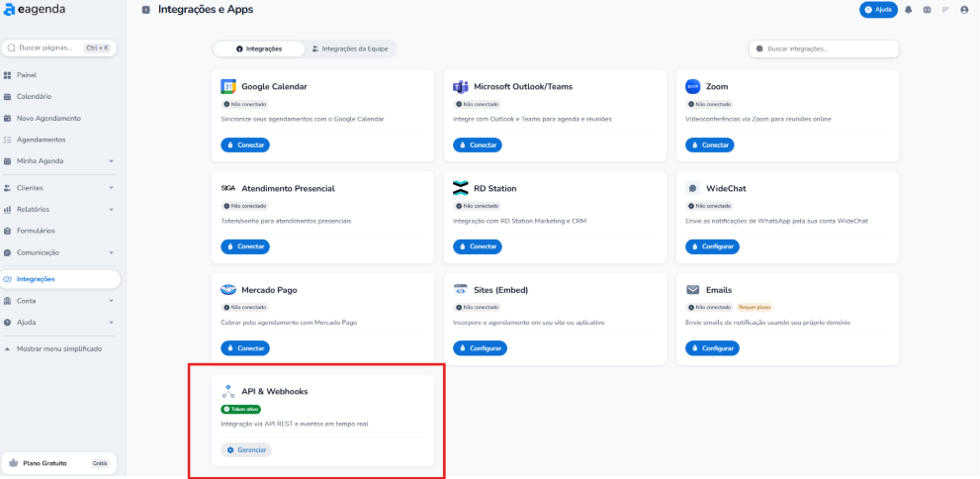Image resolution: width=980 pixels, height=479 pixels.
Task: Click Configurar for Sites (Embed)
Action: click(480, 348)
